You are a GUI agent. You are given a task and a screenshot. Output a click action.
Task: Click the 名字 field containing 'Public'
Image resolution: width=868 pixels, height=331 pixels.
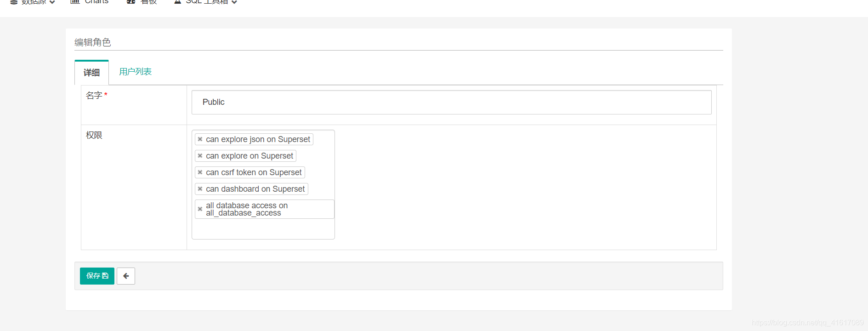pyautogui.click(x=451, y=102)
